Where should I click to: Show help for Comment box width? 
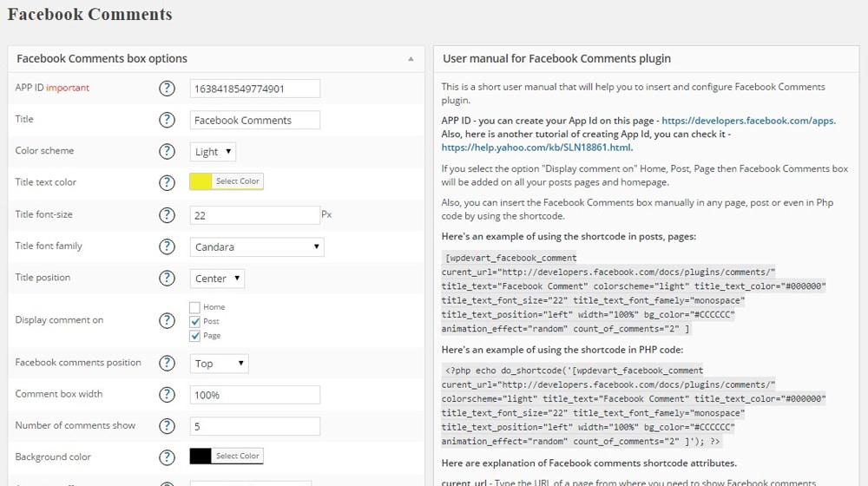[167, 395]
